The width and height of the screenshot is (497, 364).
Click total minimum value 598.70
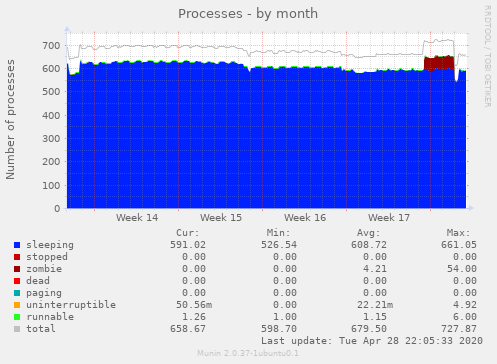pyautogui.click(x=279, y=329)
